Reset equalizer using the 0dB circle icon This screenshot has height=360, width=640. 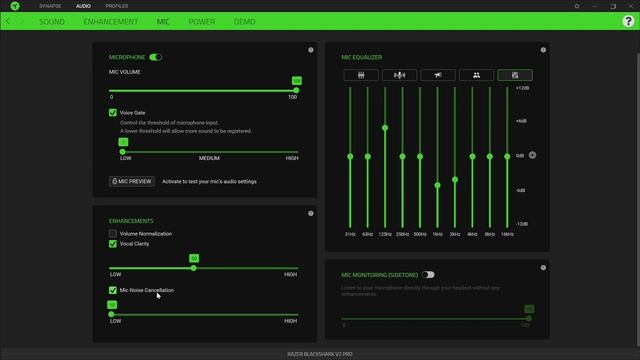(x=532, y=155)
